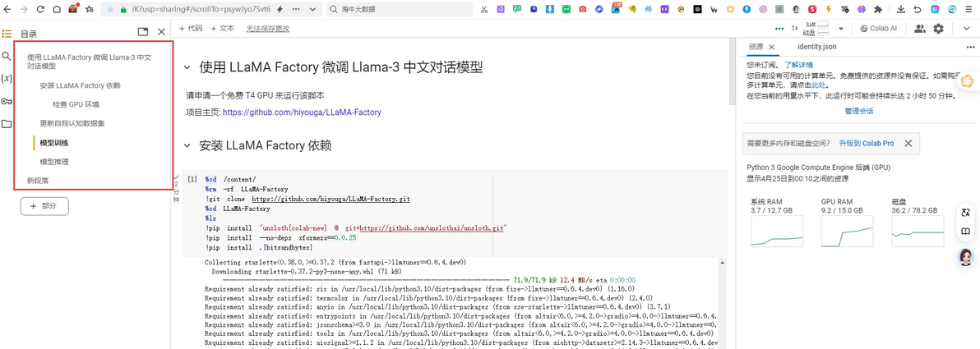Open the browser hamburger menu
Image resolution: width=980 pixels, height=349 pixels.
(x=970, y=9)
